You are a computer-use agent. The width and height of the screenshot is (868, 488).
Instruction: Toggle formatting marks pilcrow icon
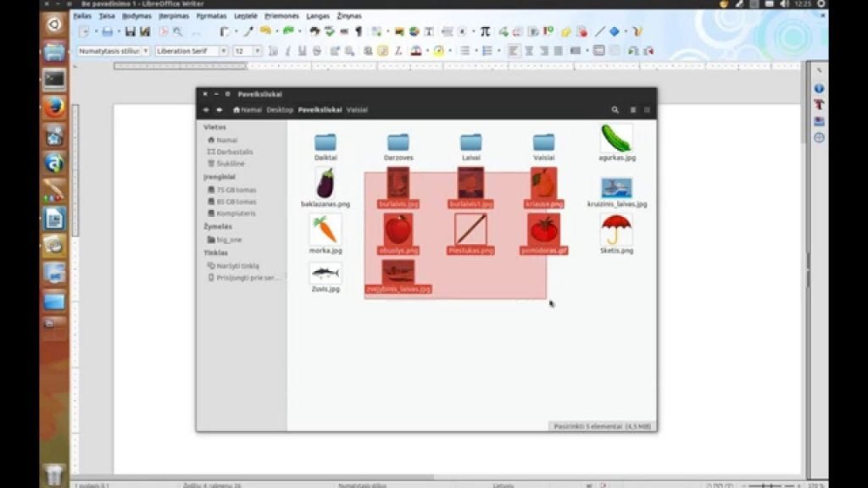click(359, 32)
